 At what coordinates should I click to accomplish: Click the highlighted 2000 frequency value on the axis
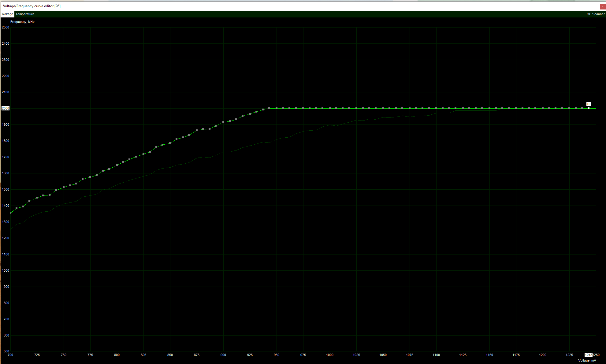coord(6,108)
